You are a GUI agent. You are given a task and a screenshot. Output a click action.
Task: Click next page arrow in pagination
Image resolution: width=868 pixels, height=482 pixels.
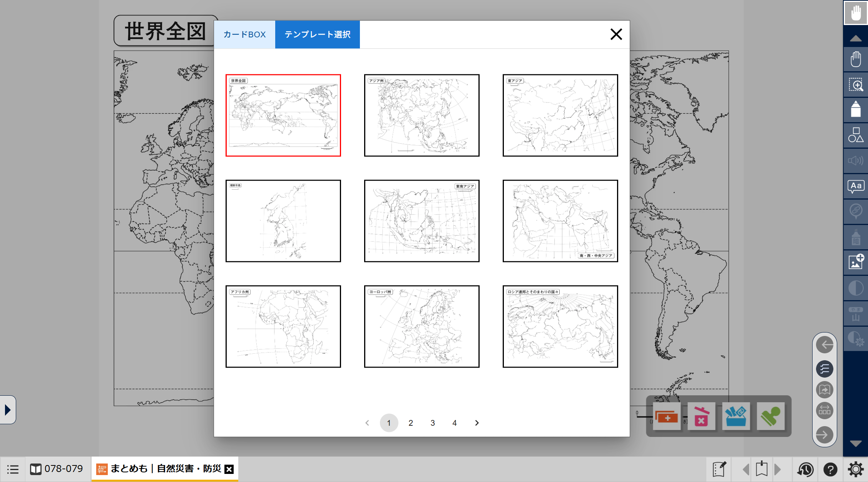pos(477,423)
